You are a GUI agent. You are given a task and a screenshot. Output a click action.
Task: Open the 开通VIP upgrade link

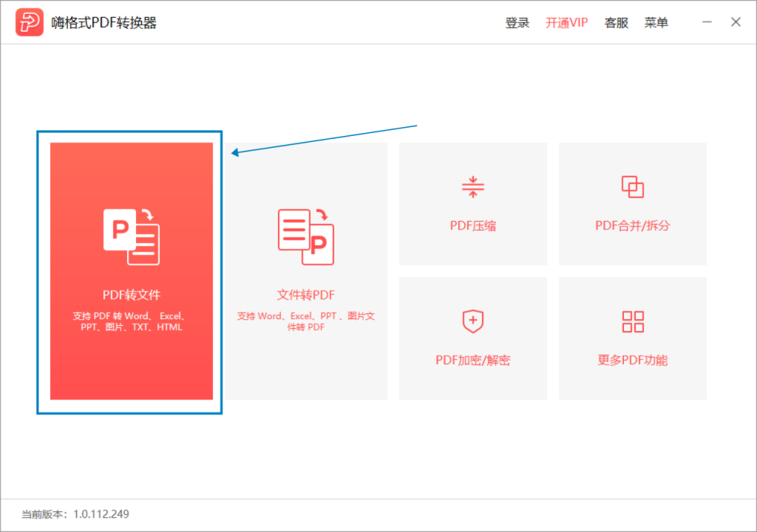tap(567, 23)
